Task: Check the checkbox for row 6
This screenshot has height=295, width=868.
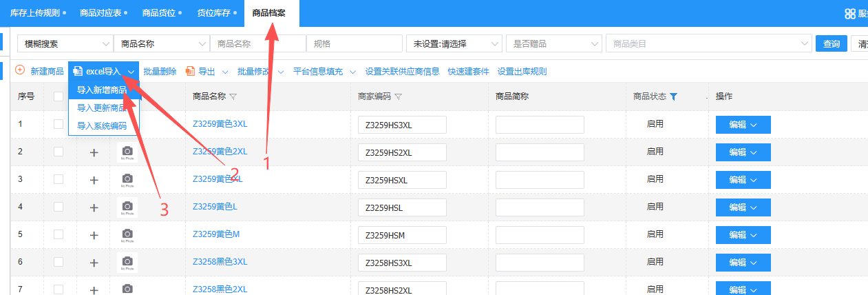Action: (59, 262)
